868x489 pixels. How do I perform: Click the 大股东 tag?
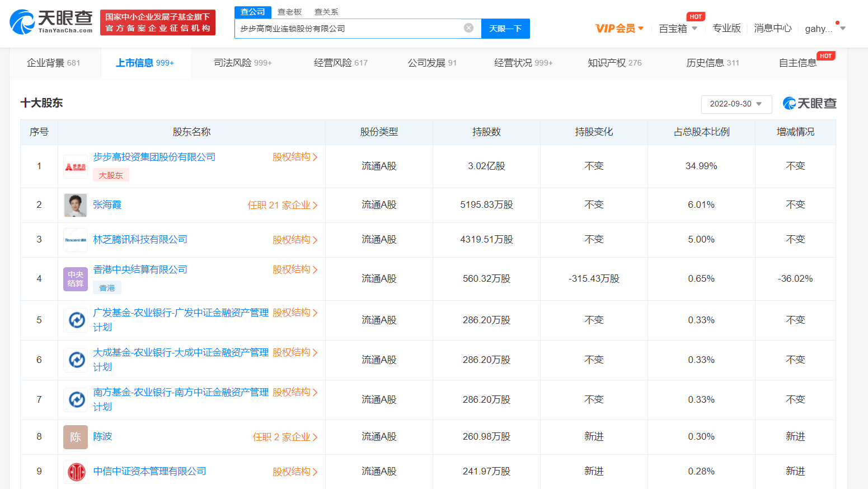coord(111,175)
